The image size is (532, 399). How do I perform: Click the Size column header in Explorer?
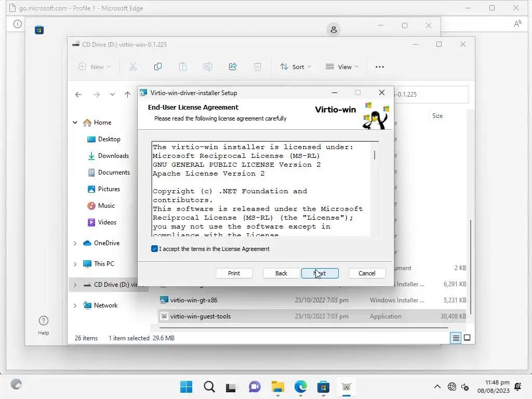pos(437,116)
